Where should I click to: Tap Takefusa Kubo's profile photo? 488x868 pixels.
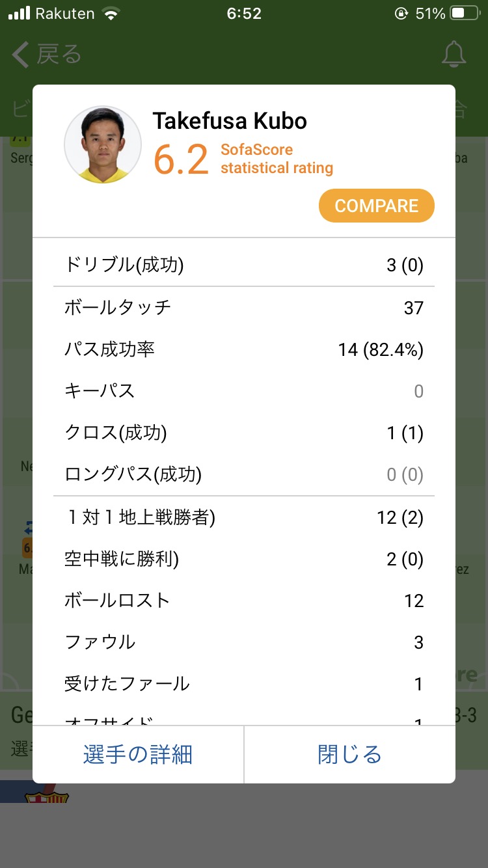pyautogui.click(x=103, y=144)
